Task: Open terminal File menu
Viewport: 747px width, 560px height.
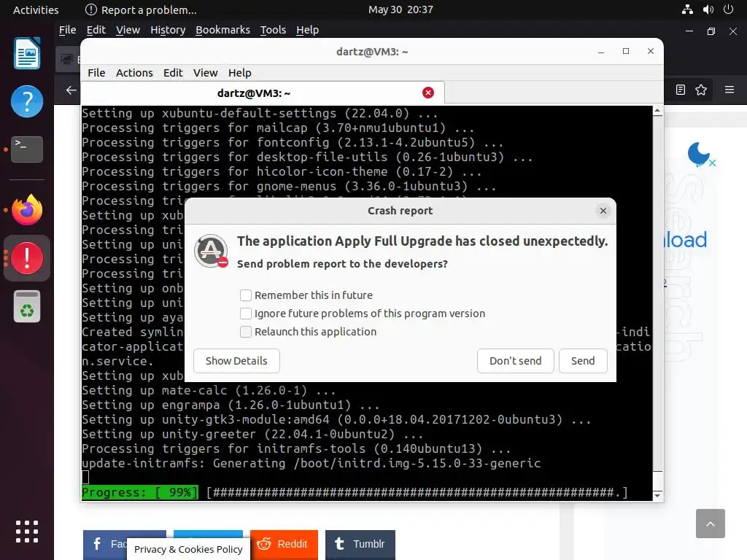Action: (x=96, y=73)
